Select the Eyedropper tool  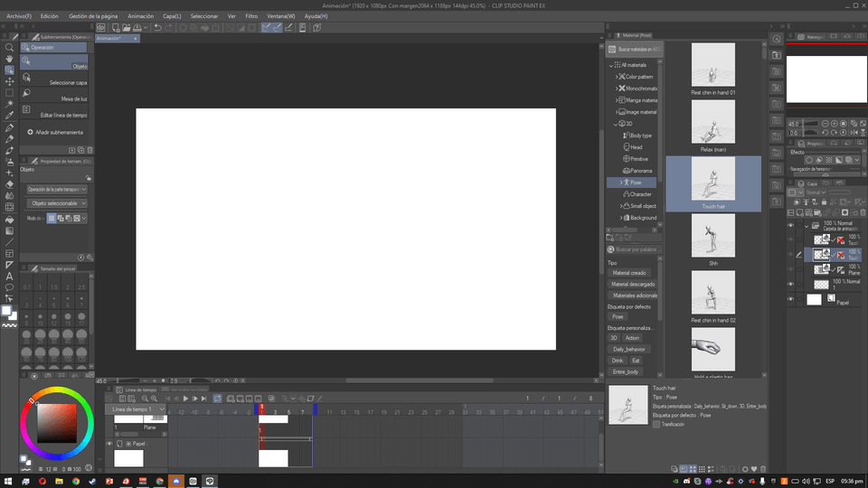pos(9,116)
